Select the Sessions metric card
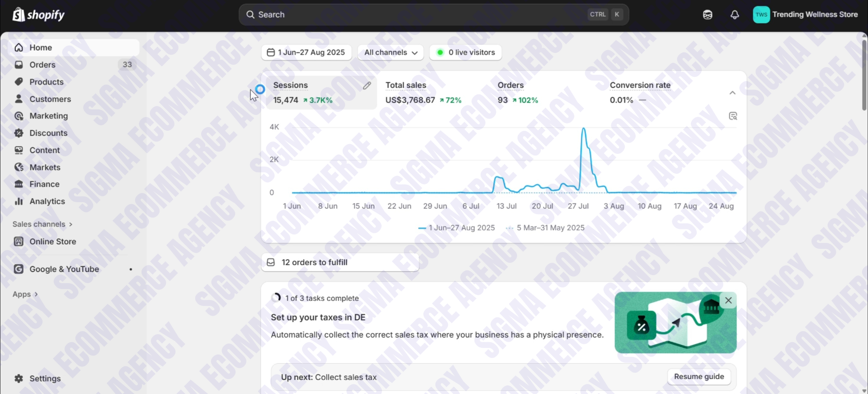 click(x=321, y=93)
